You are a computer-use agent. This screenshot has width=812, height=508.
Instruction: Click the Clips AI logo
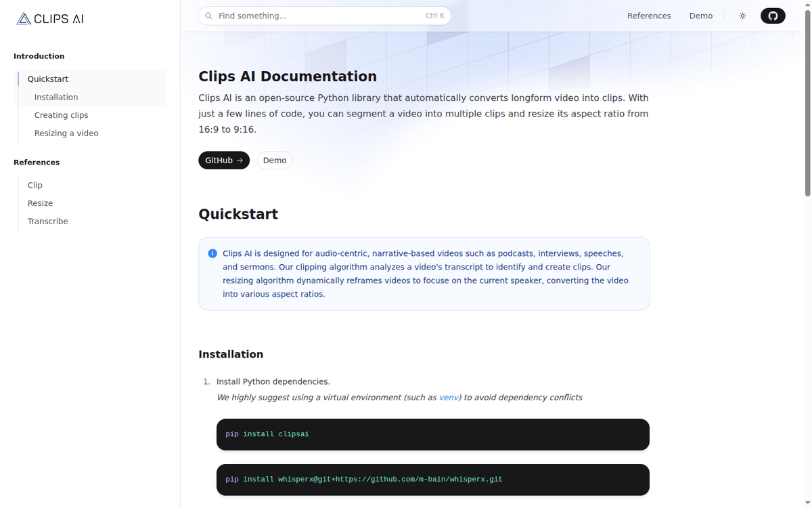point(50,19)
